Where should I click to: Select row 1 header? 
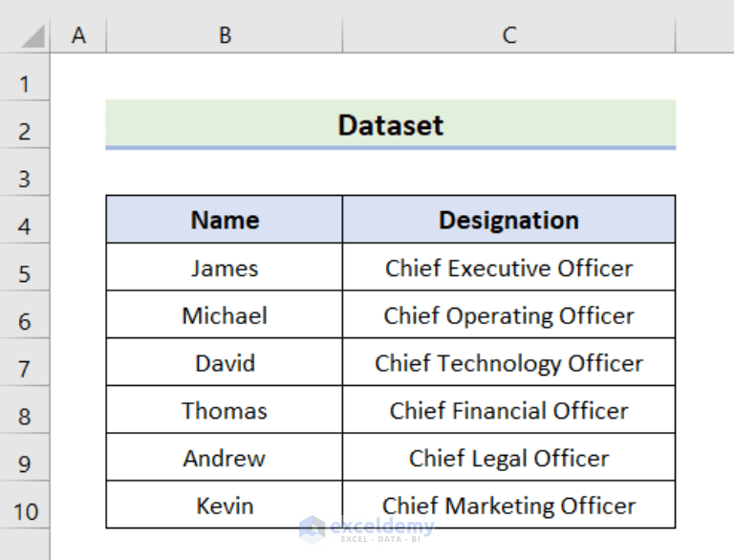(24, 77)
